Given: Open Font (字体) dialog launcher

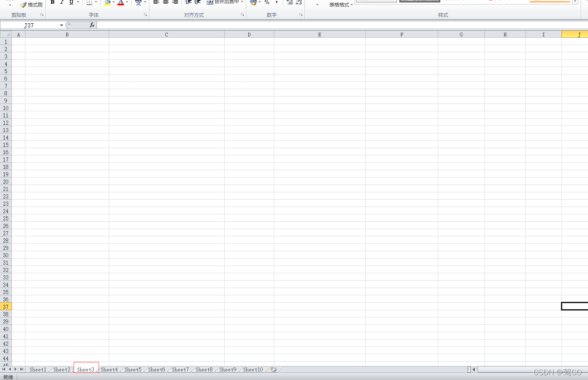Looking at the screenshot, I should 145,15.
